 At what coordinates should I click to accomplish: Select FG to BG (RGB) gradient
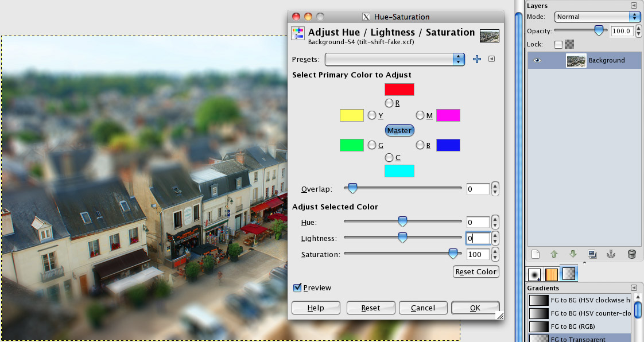[580, 327]
